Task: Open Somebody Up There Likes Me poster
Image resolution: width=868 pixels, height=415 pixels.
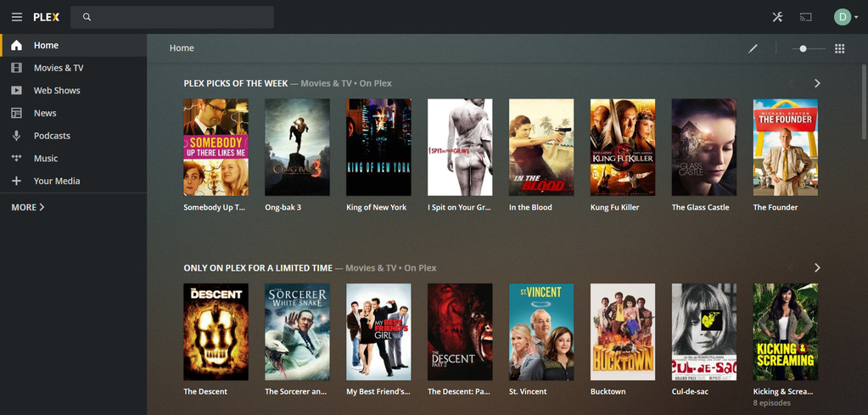Action: click(x=216, y=147)
